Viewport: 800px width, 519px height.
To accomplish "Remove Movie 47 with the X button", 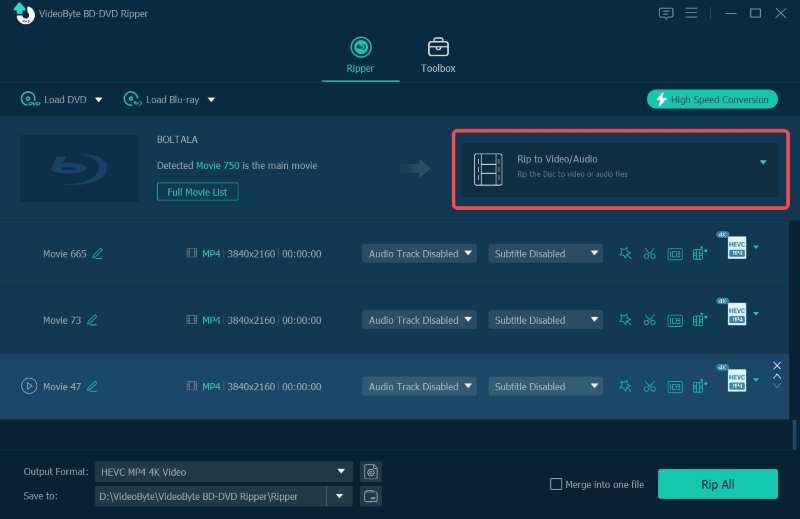I will pyautogui.click(x=777, y=365).
